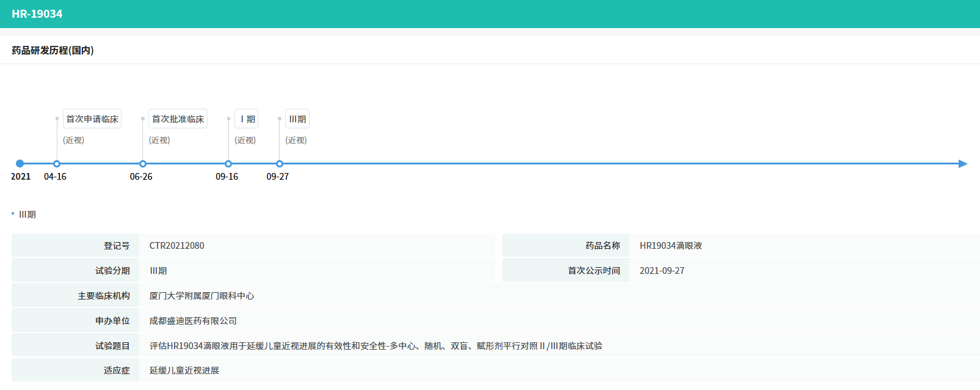
Task: Click sponsor 成都盛迪医药有限公司
Action: (193, 321)
